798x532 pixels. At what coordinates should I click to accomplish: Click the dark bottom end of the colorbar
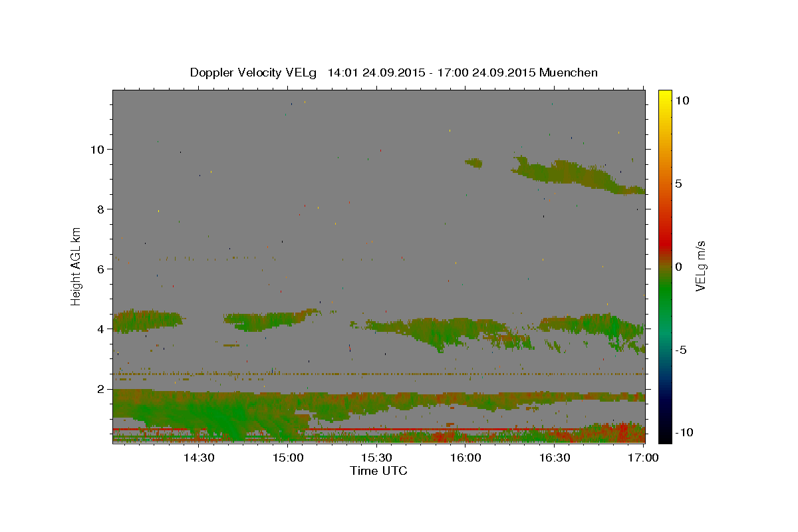click(x=664, y=436)
